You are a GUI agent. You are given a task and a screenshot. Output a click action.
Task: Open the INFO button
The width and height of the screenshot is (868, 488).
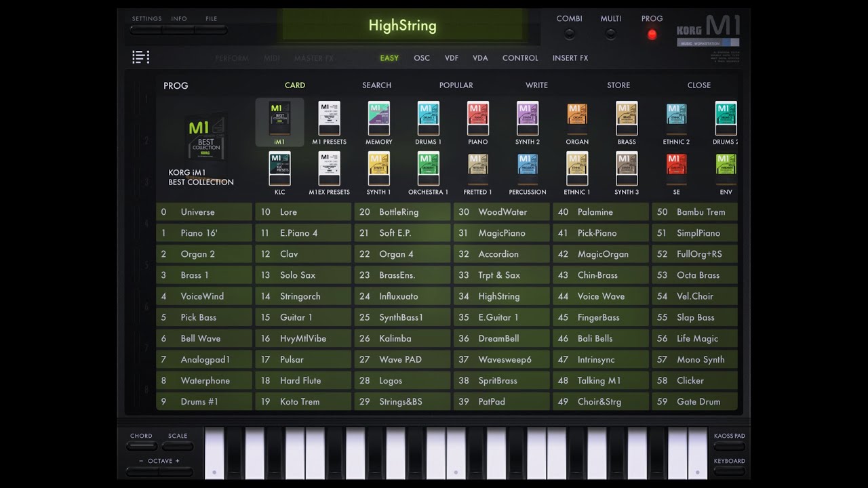178,30
